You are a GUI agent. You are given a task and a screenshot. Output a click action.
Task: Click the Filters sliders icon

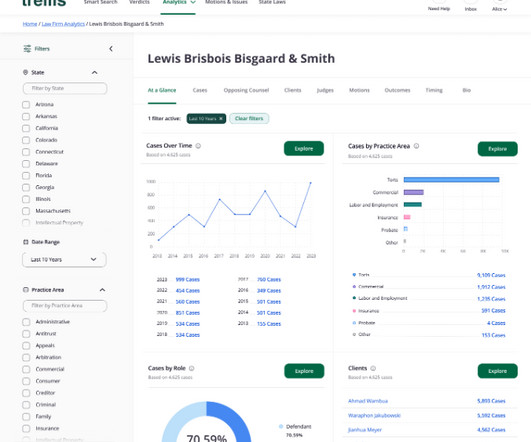point(27,49)
